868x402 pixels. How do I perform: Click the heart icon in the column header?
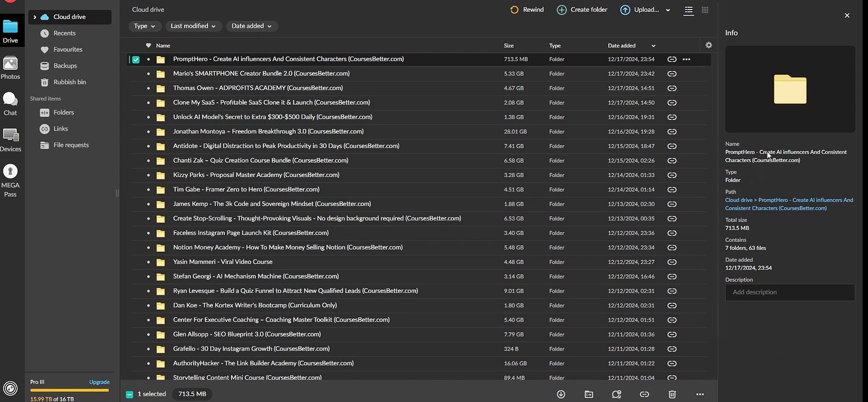(x=148, y=46)
